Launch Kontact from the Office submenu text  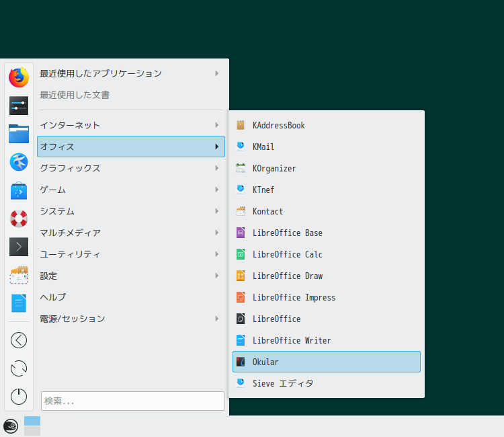[267, 211]
